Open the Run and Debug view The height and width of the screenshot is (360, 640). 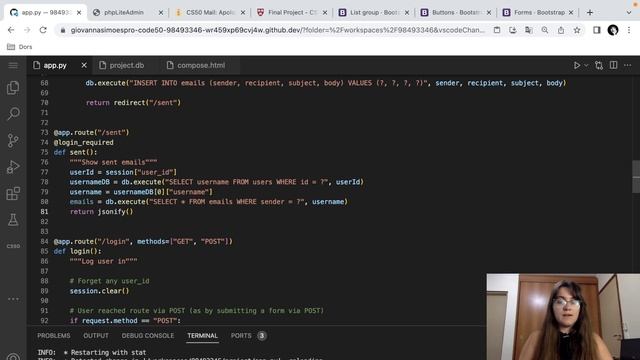(x=13, y=167)
